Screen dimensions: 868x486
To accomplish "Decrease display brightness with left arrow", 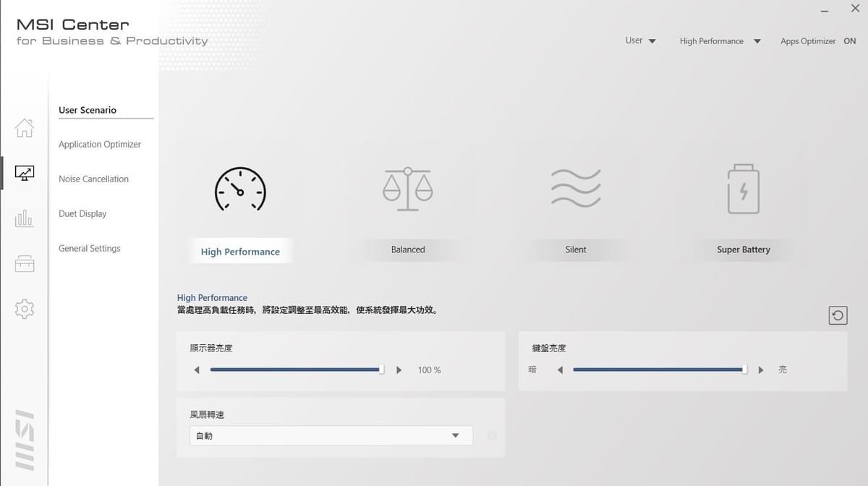I will pos(197,370).
